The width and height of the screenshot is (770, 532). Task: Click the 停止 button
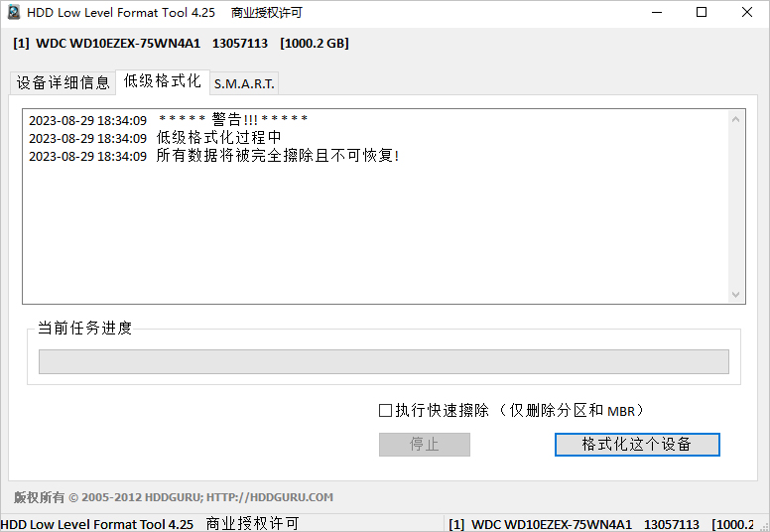coord(425,445)
